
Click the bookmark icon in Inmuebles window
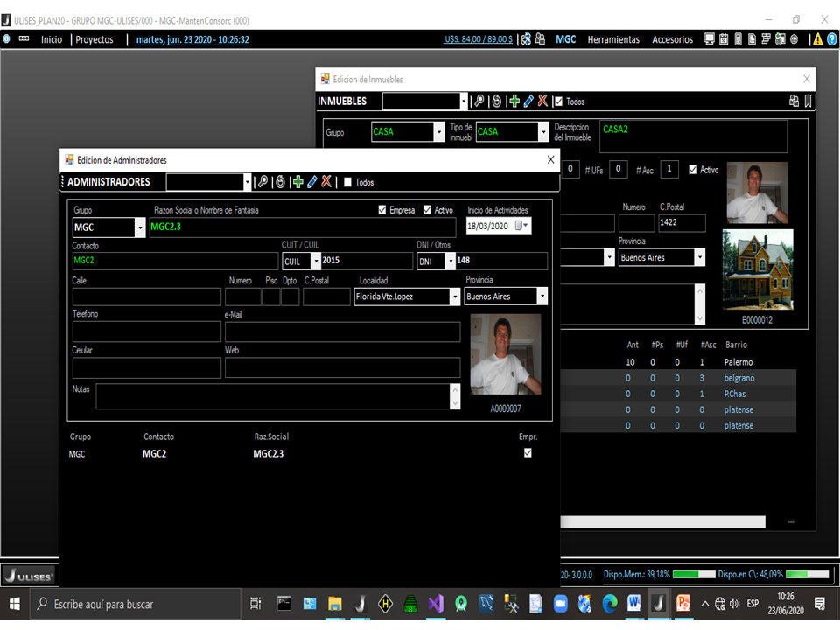808,101
